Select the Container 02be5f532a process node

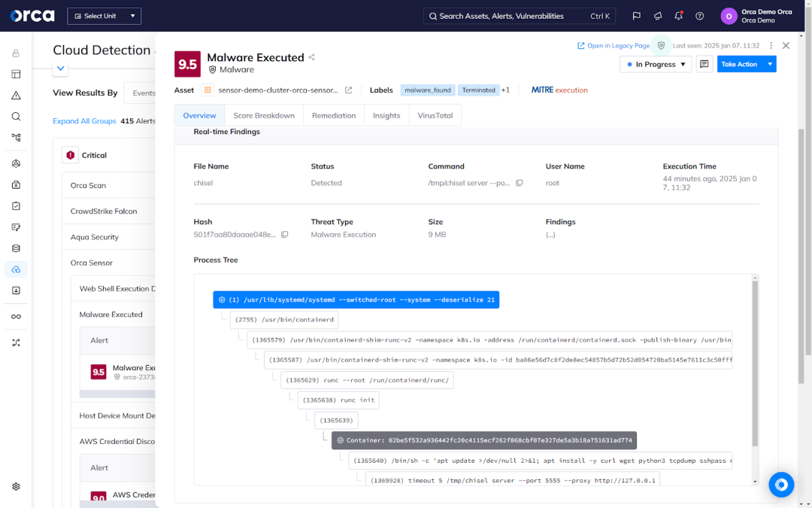[484, 440]
